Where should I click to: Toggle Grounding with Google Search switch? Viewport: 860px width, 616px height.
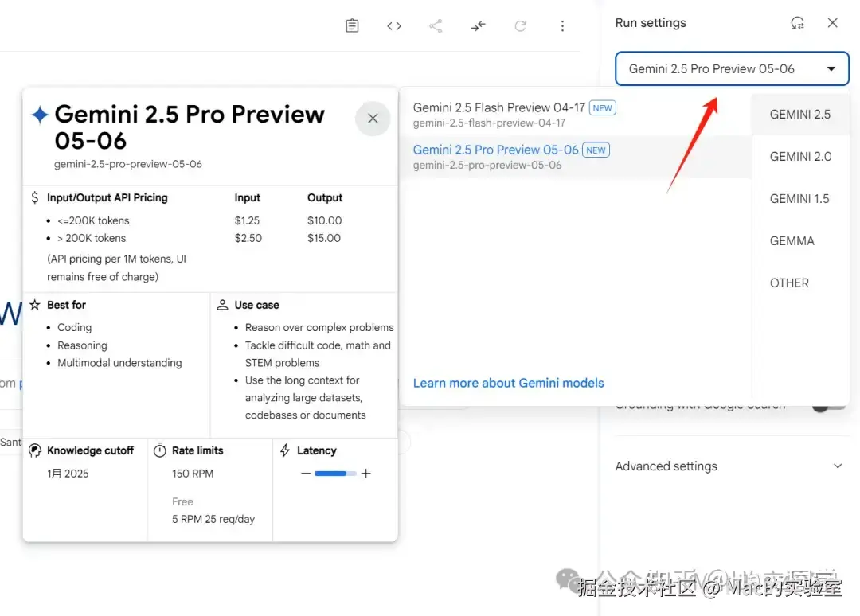[828, 407]
